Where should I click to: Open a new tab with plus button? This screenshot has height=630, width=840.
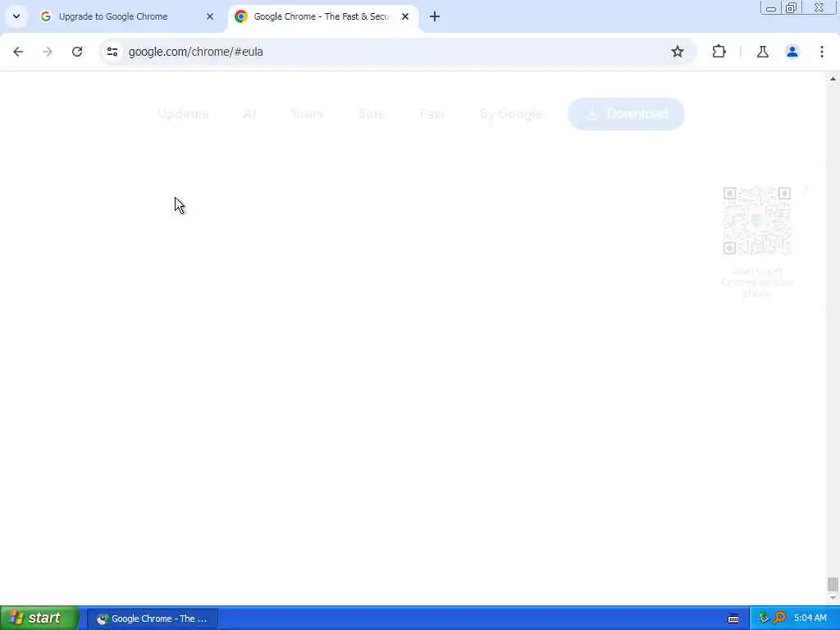click(435, 16)
